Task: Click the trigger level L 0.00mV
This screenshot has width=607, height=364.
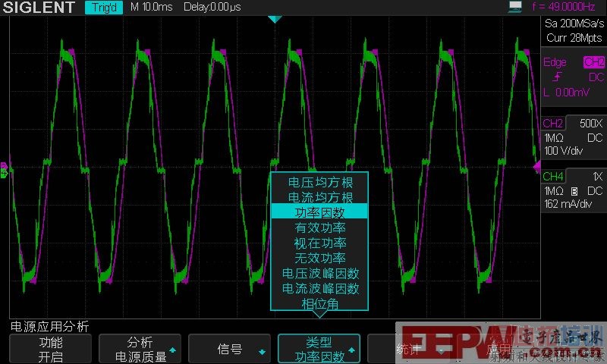Action: coord(566,92)
